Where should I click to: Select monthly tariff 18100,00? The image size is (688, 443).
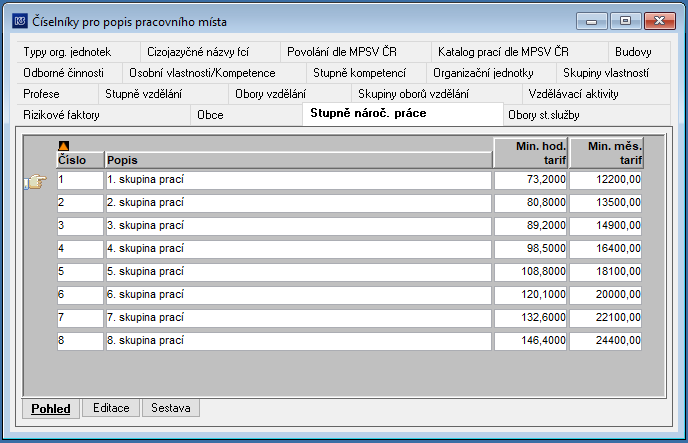[x=606, y=272]
